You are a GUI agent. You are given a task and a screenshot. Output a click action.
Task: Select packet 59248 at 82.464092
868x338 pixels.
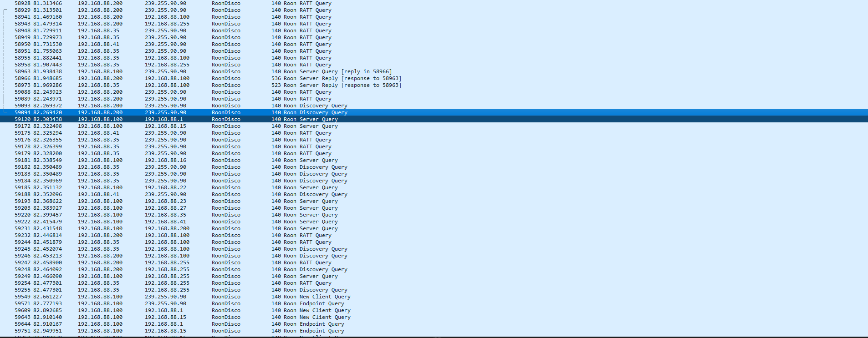[x=434, y=269]
